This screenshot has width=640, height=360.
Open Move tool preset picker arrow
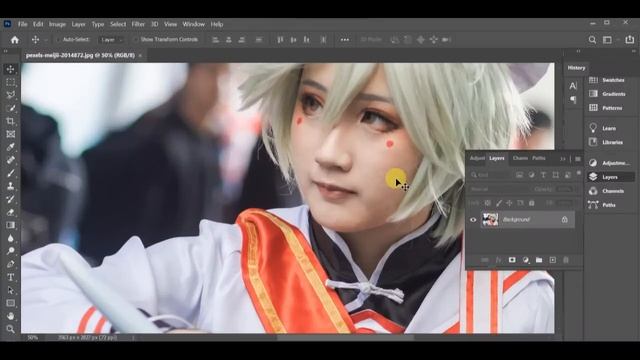point(46,40)
